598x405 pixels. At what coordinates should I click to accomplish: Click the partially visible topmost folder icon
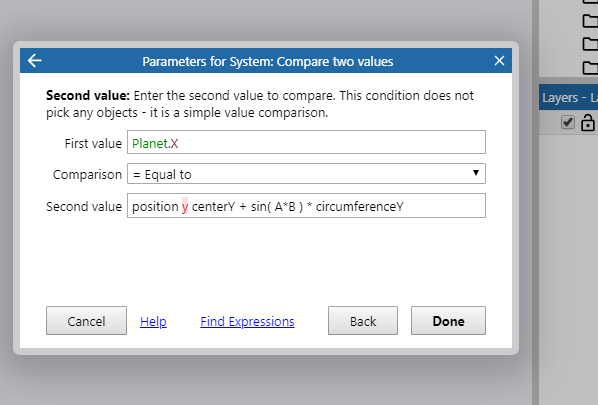point(590,2)
